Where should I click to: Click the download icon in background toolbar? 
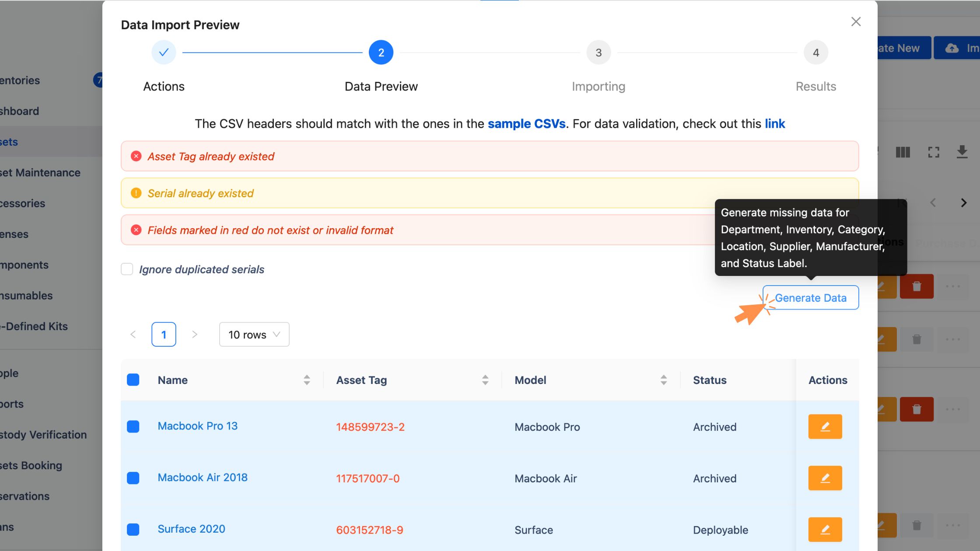click(962, 152)
